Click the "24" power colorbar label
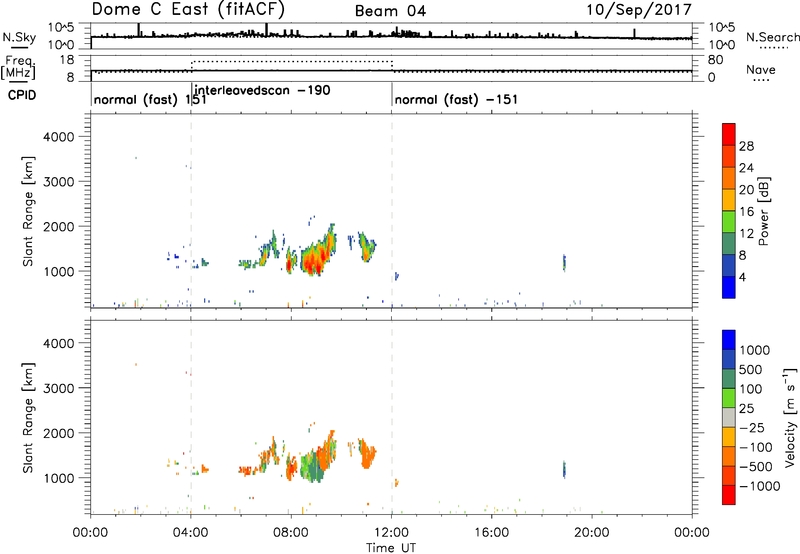Viewport: 800px width, 554px height. coord(746,168)
